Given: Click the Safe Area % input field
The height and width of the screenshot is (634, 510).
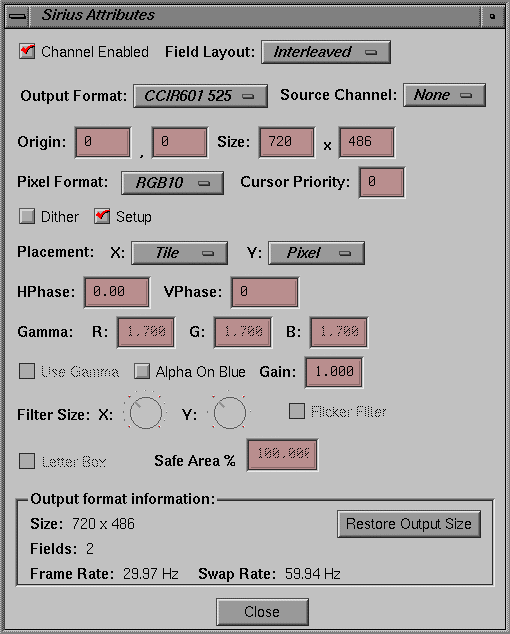Looking at the screenshot, I should [283, 455].
